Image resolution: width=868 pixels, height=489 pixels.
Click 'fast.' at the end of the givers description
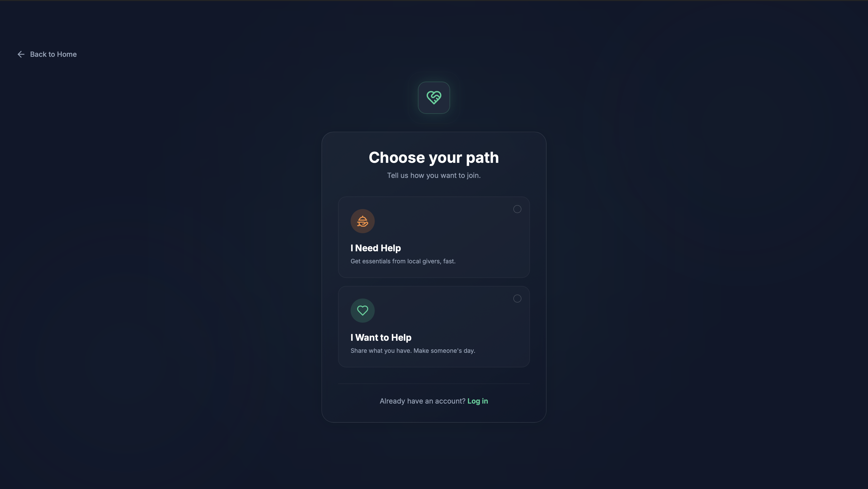[x=449, y=261]
